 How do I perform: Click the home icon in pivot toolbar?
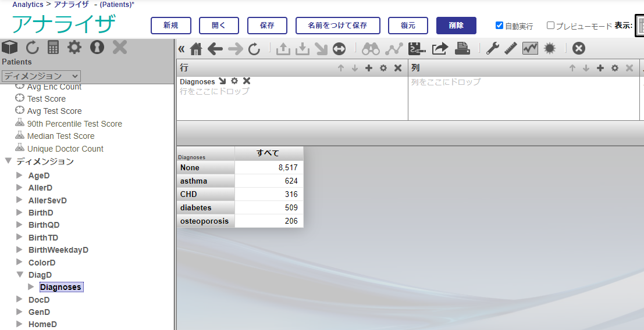click(196, 49)
